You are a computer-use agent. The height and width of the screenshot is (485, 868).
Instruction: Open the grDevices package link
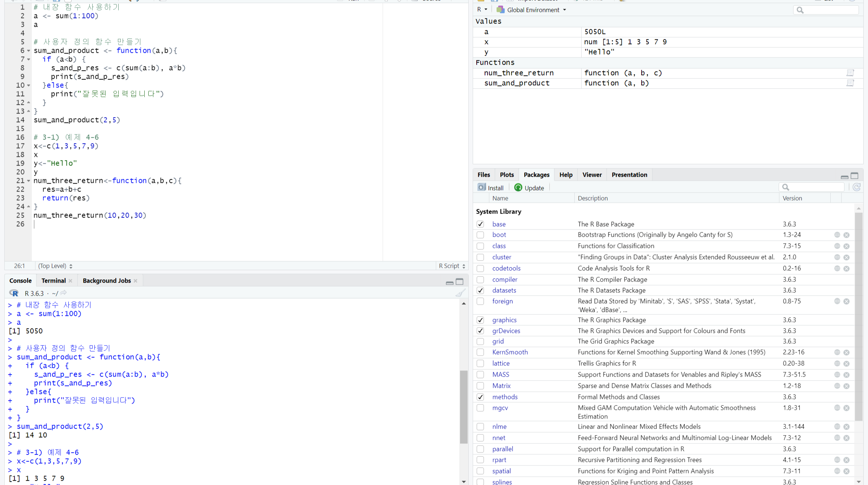(x=506, y=331)
